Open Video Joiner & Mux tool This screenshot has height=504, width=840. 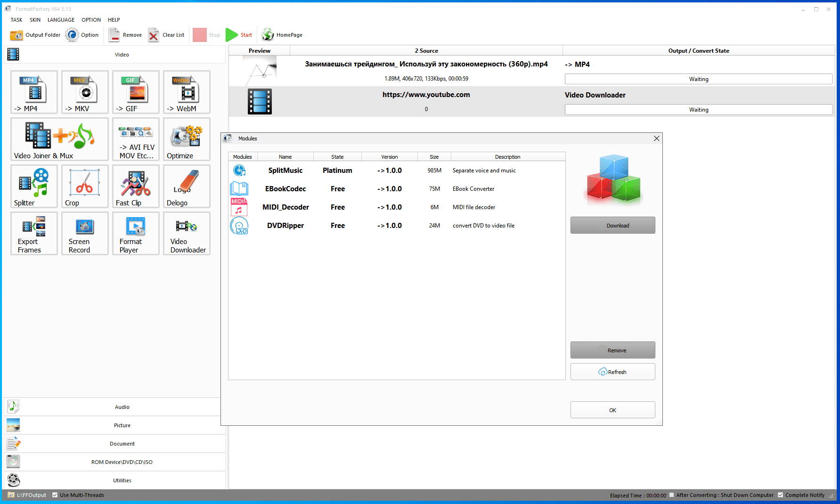(x=59, y=139)
